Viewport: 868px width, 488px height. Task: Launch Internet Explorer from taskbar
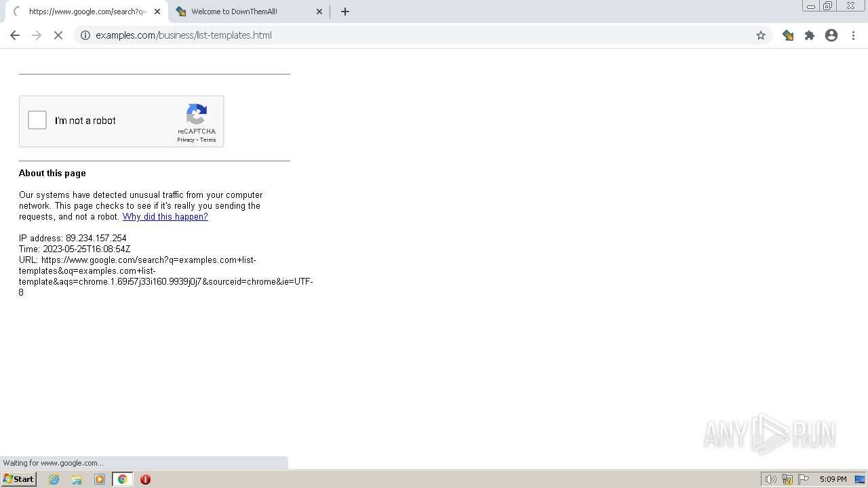click(x=54, y=479)
